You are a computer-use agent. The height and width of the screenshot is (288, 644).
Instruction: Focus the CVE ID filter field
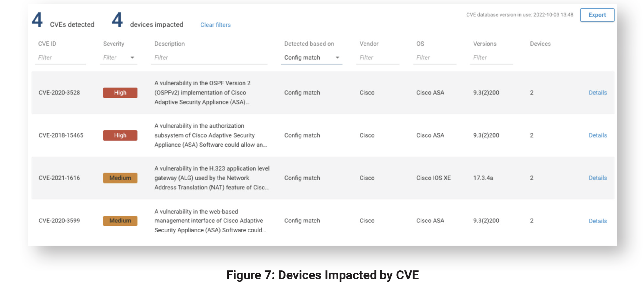60,58
